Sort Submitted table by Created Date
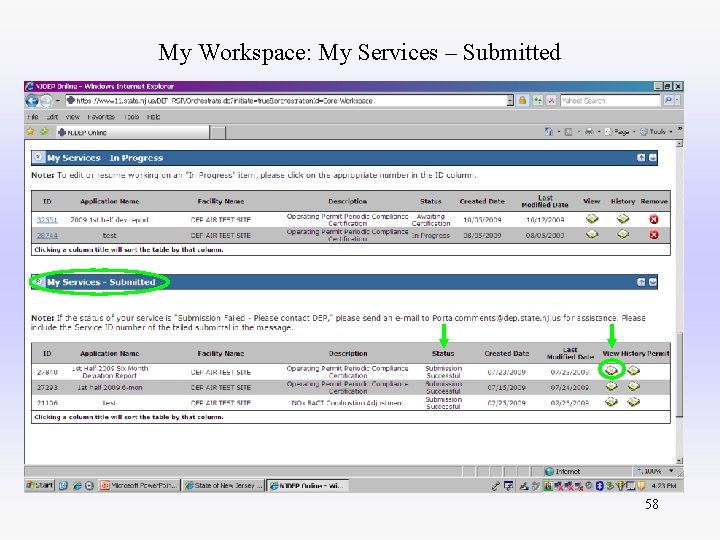This screenshot has height=540, width=720. click(507, 353)
